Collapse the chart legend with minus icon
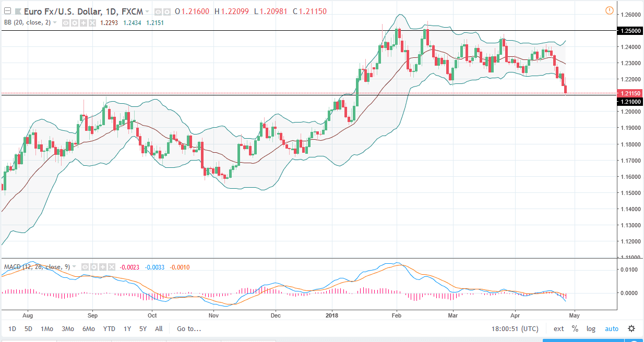 pyautogui.click(x=7, y=10)
